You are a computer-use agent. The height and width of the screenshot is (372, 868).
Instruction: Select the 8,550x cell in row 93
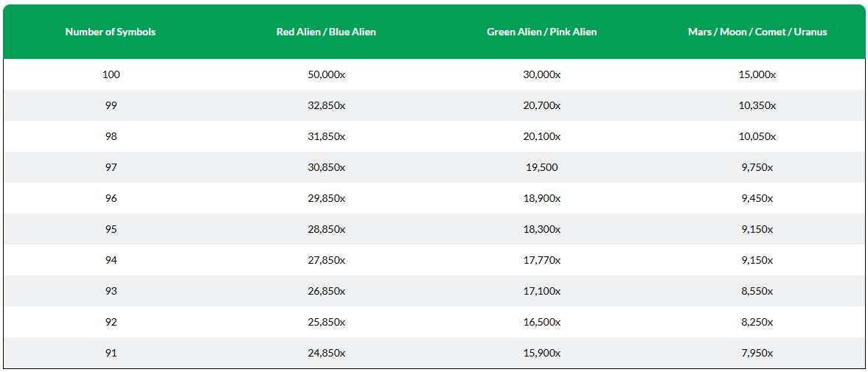[x=757, y=291]
